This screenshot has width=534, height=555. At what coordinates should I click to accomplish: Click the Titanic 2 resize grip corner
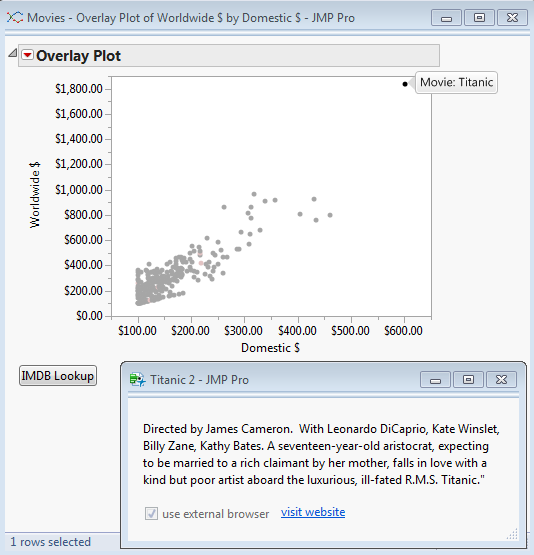(x=512, y=534)
